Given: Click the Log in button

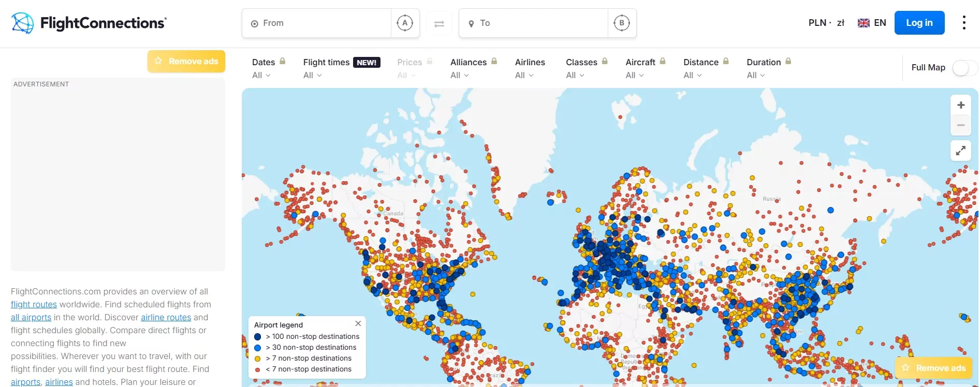Looking at the screenshot, I should pos(919,23).
